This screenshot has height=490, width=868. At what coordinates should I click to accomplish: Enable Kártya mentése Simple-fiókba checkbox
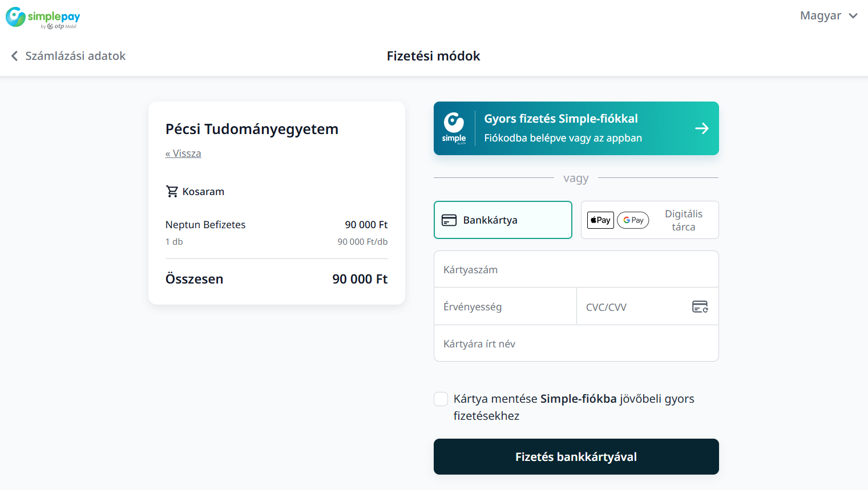point(441,399)
